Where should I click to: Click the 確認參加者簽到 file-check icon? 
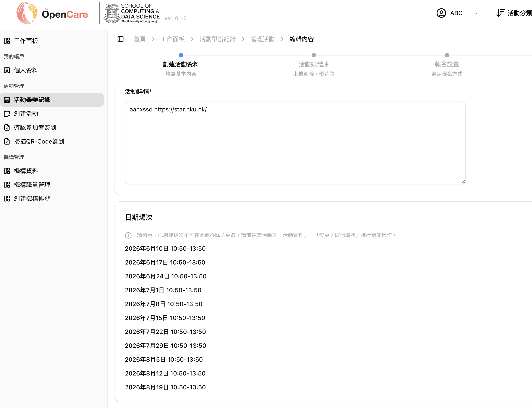click(x=7, y=127)
